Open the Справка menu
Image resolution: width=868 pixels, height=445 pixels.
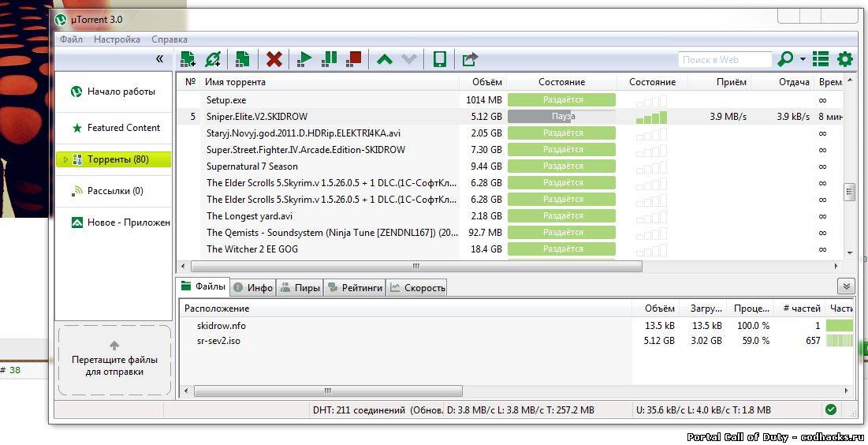[x=170, y=39]
